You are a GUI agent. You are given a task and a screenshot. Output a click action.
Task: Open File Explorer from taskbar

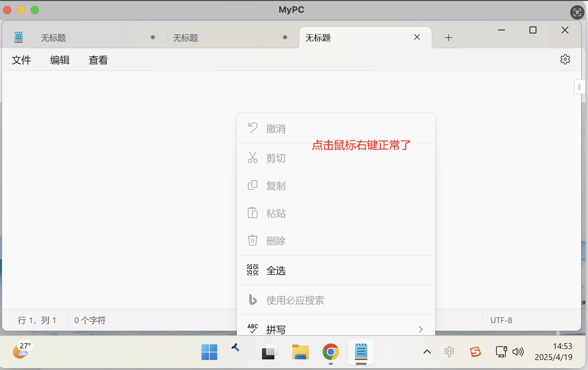300,352
